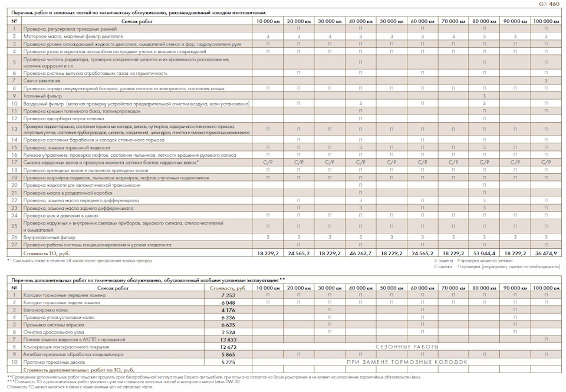
Task: Click 'Стоимость, руб.' column header
Action: (x=228, y=288)
